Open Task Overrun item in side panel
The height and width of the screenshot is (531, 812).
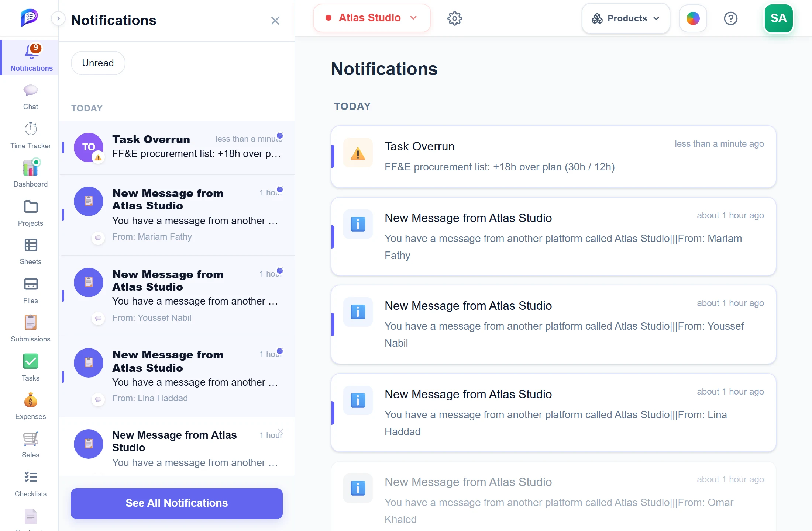177,147
